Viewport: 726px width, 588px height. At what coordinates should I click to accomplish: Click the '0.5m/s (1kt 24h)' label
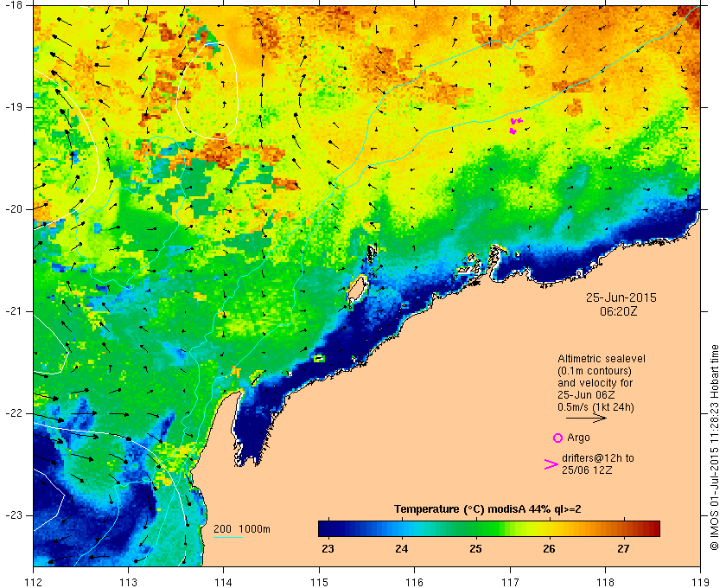(x=595, y=407)
